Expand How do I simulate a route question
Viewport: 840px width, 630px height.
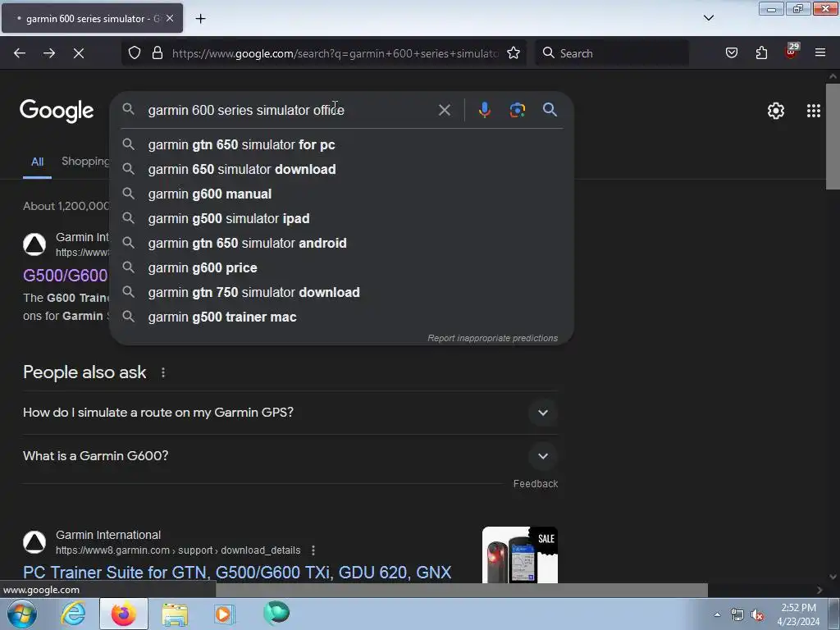290,413
